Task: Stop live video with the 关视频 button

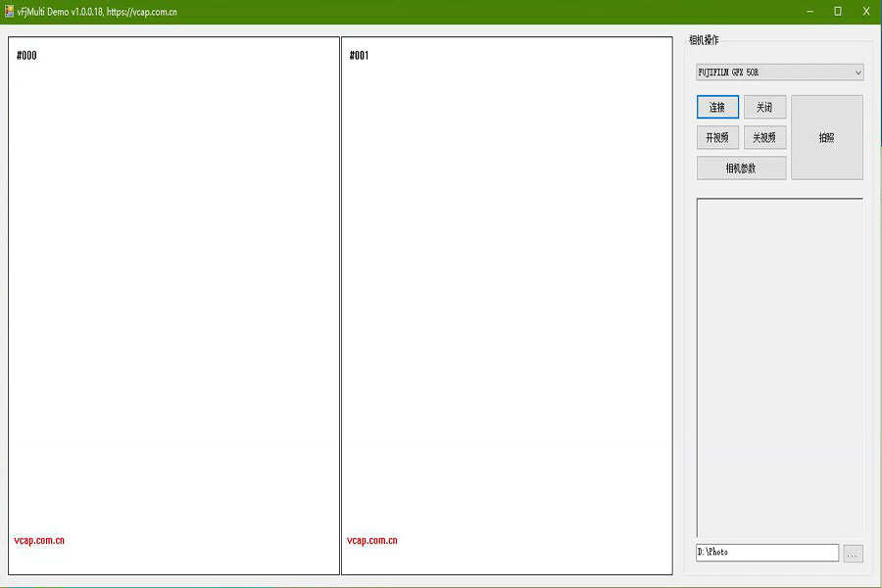Action: click(x=764, y=137)
